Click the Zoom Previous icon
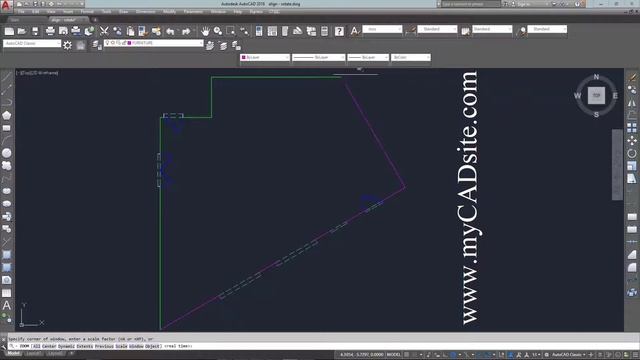The width and height of the screenshot is (640, 360). [x=244, y=31]
